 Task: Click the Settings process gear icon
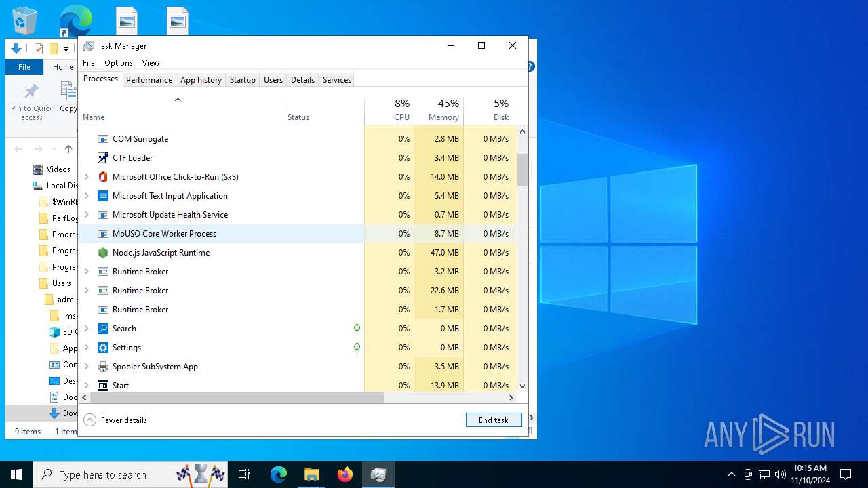click(103, 348)
